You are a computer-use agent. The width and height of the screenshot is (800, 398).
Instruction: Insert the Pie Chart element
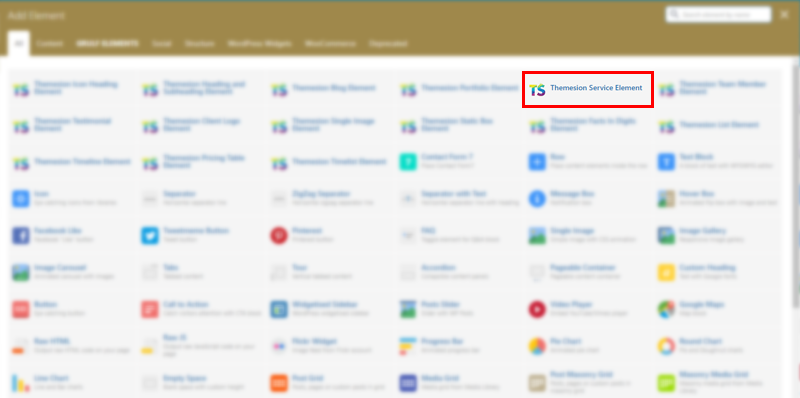tap(588, 345)
